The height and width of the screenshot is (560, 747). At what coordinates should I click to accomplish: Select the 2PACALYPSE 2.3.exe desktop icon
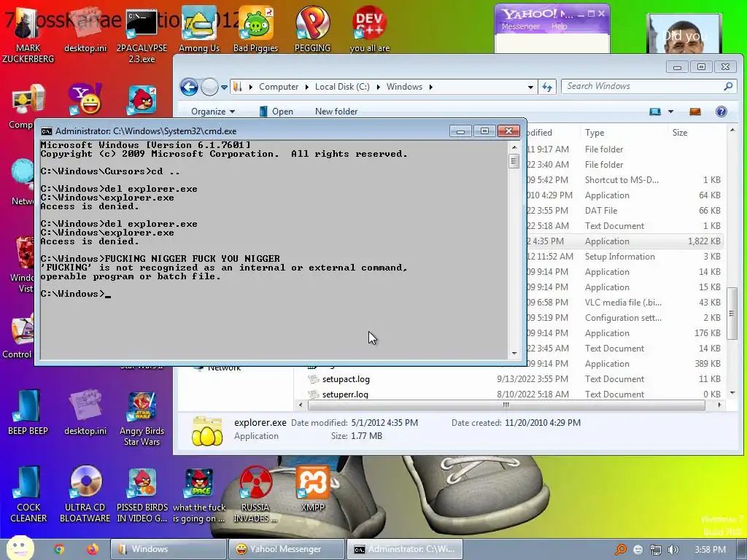[142, 34]
